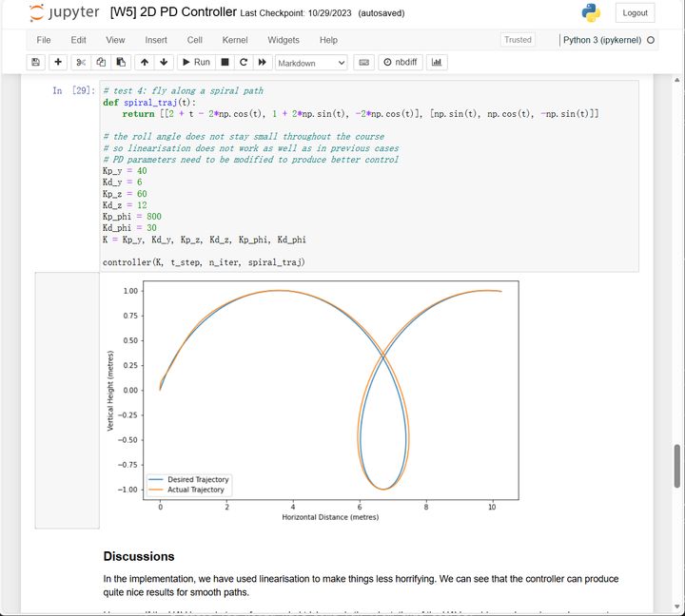The width and height of the screenshot is (685, 616).
Task: Expand the Markdown cell type dropdown
Action: 311,62
